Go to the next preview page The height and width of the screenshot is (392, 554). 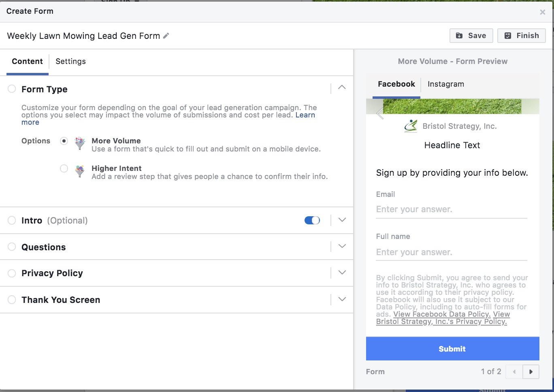coord(531,372)
